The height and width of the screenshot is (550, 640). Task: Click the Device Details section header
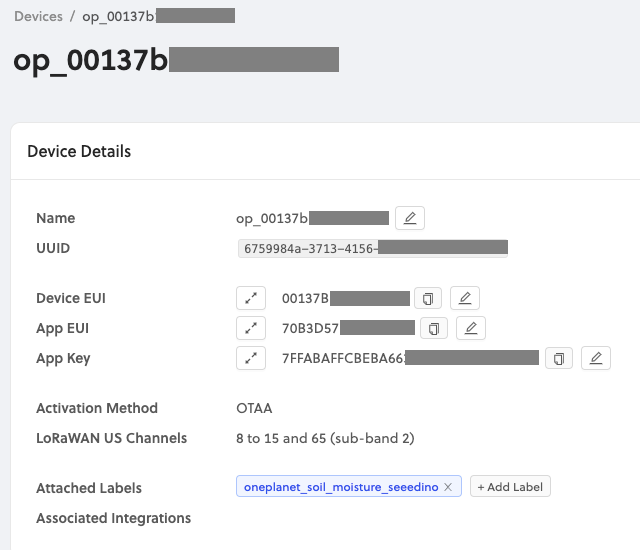(79, 152)
